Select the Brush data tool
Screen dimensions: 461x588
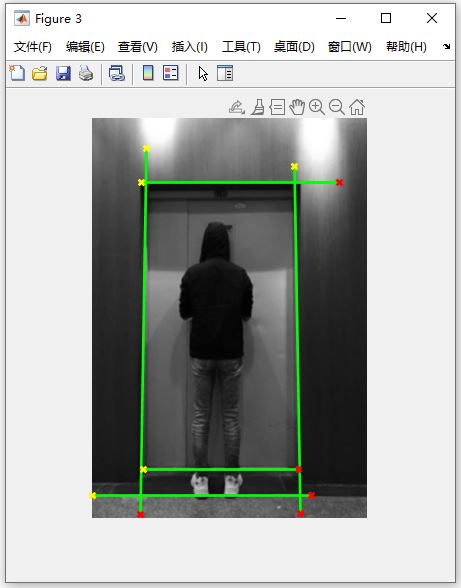click(x=257, y=107)
